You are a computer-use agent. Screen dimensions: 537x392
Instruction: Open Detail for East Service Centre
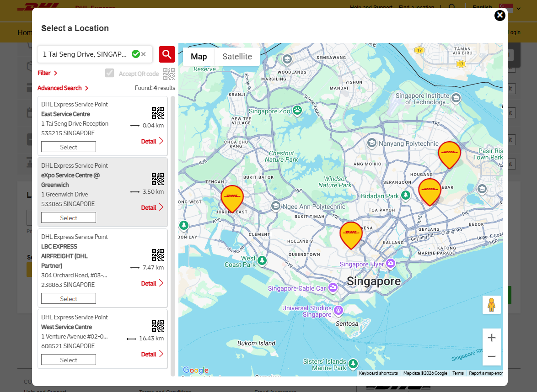click(152, 141)
